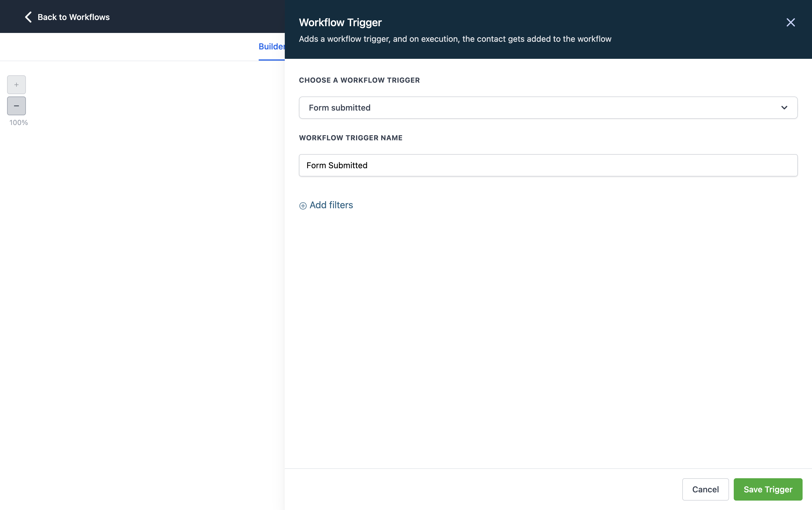Close the Workflow Trigger panel
This screenshot has height=510, width=812.
pos(791,23)
